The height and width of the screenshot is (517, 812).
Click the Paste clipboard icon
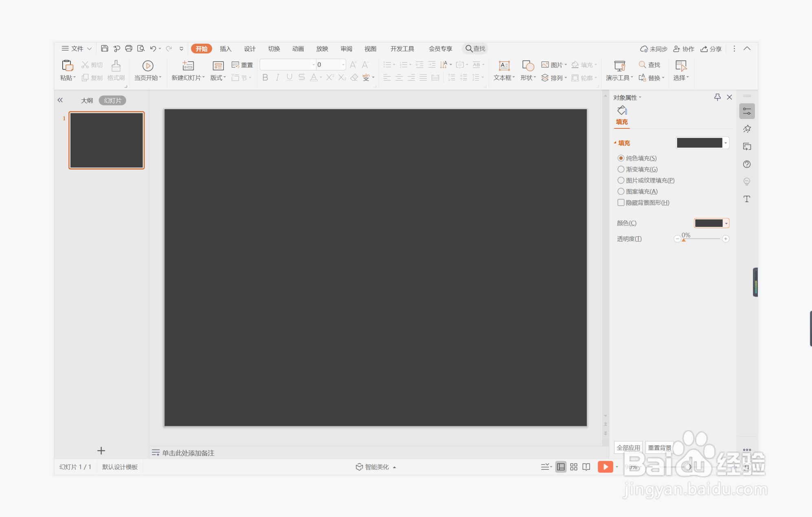(67, 65)
